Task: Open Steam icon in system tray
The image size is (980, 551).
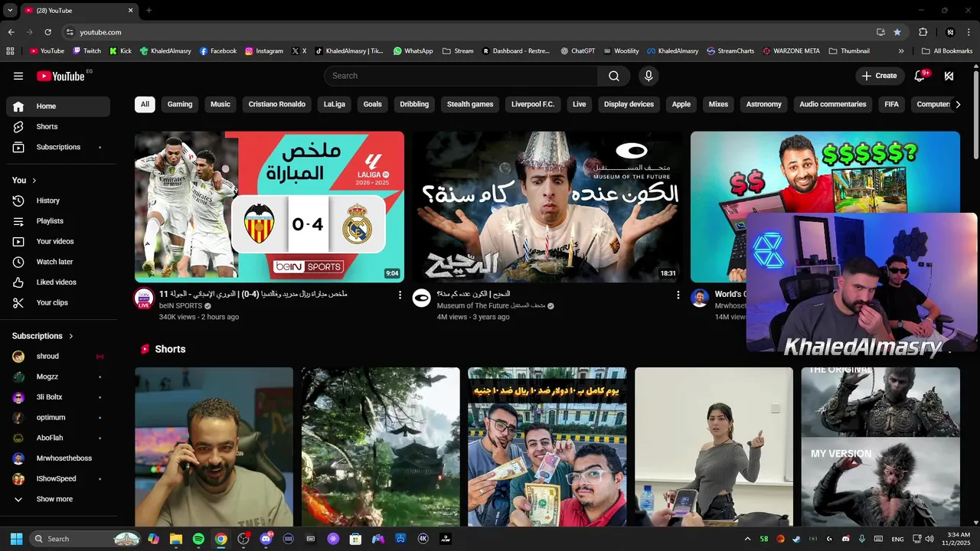Action: 796,539
